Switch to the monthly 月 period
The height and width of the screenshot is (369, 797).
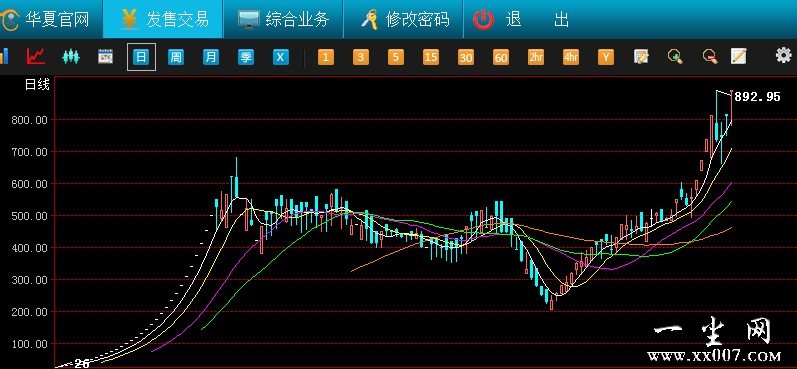click(x=210, y=57)
